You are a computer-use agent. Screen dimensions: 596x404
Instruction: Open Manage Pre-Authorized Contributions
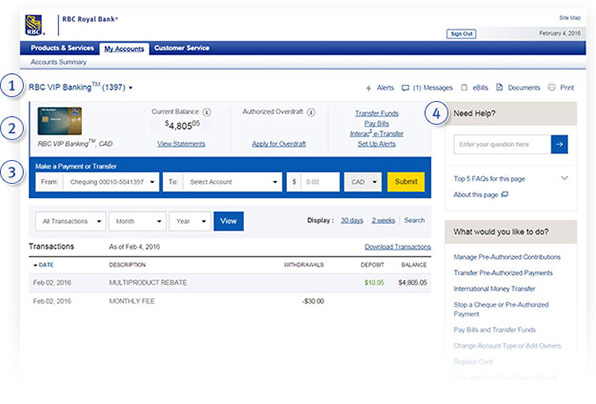[507, 257]
